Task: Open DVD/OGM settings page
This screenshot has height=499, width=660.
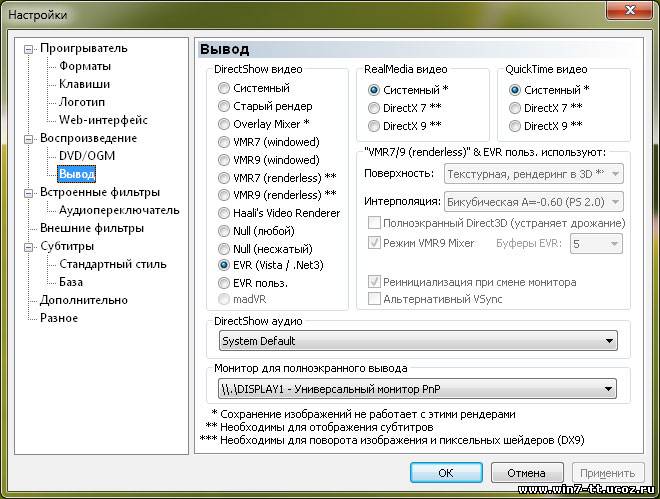Action: click(x=87, y=156)
